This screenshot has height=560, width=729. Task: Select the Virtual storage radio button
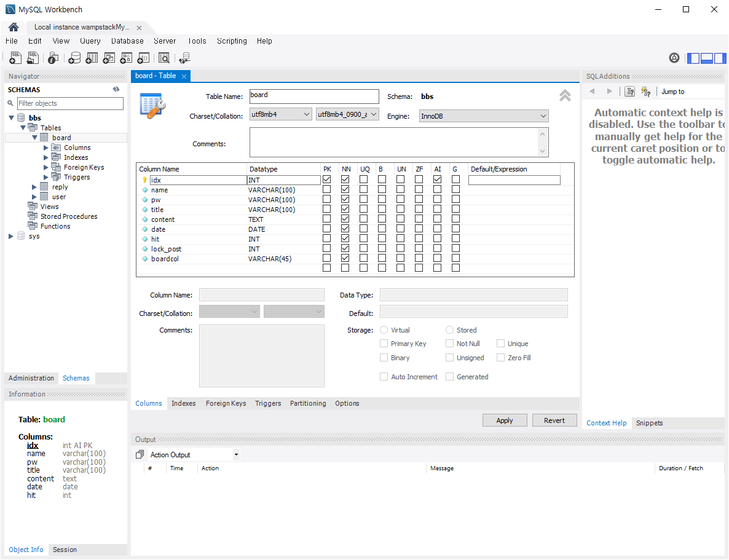tap(384, 329)
